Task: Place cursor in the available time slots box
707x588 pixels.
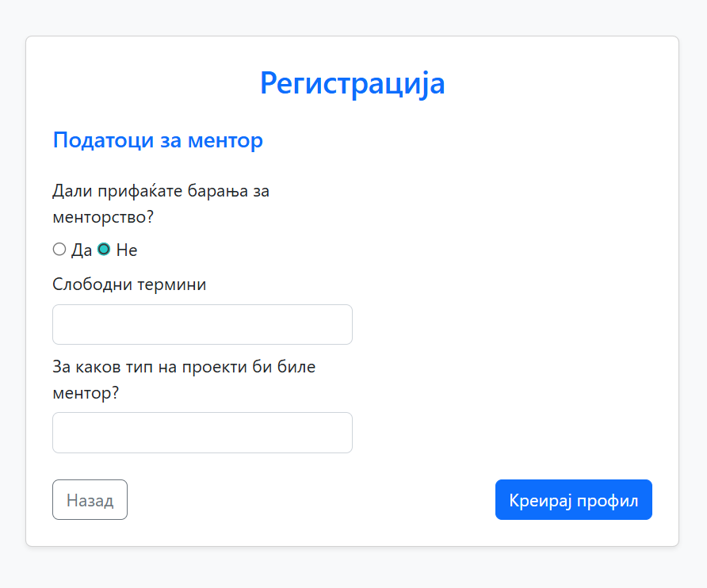Action: [x=202, y=325]
